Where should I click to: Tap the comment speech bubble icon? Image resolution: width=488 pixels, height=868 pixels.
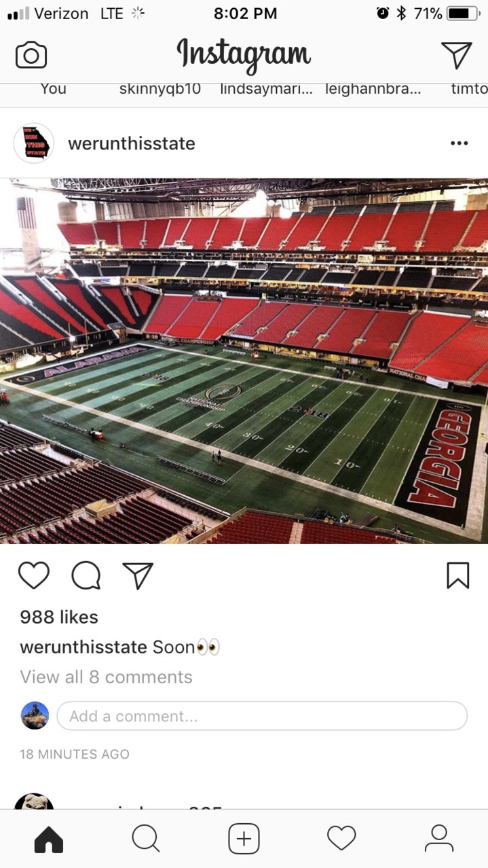(x=86, y=576)
